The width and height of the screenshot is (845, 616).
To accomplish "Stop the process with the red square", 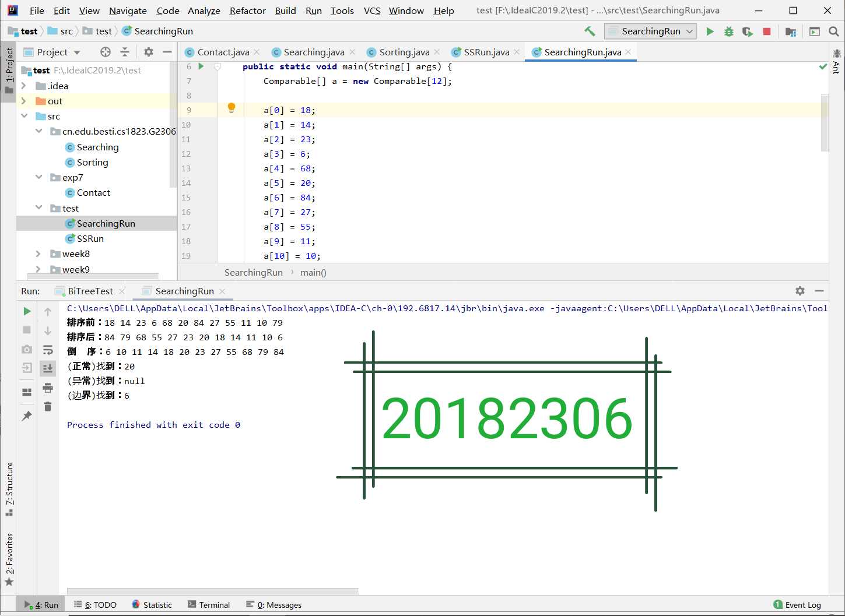I will click(x=767, y=31).
